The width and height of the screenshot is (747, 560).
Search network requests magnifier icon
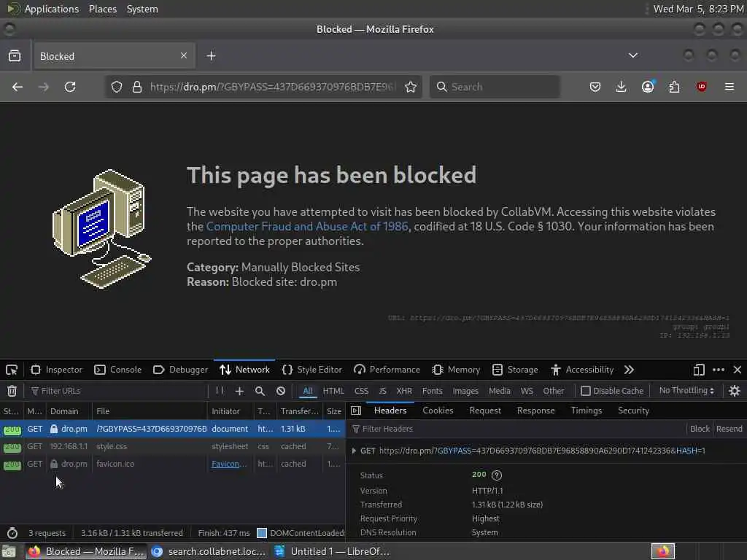(x=260, y=391)
